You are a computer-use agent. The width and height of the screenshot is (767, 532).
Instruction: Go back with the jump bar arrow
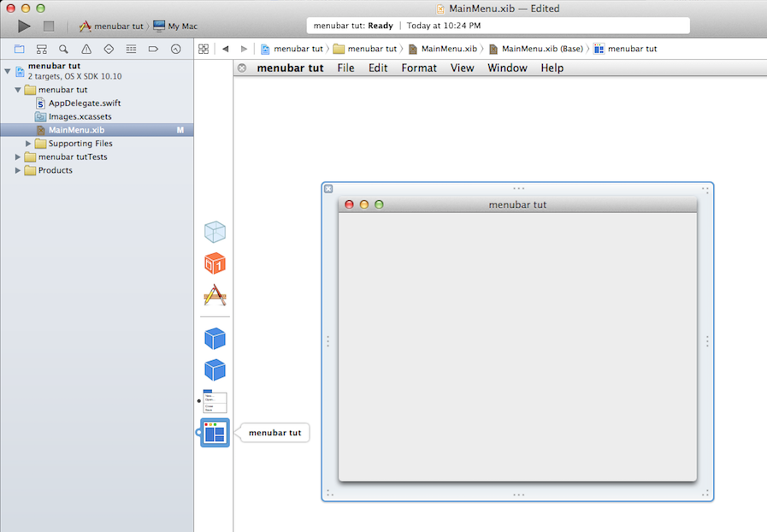coord(226,49)
